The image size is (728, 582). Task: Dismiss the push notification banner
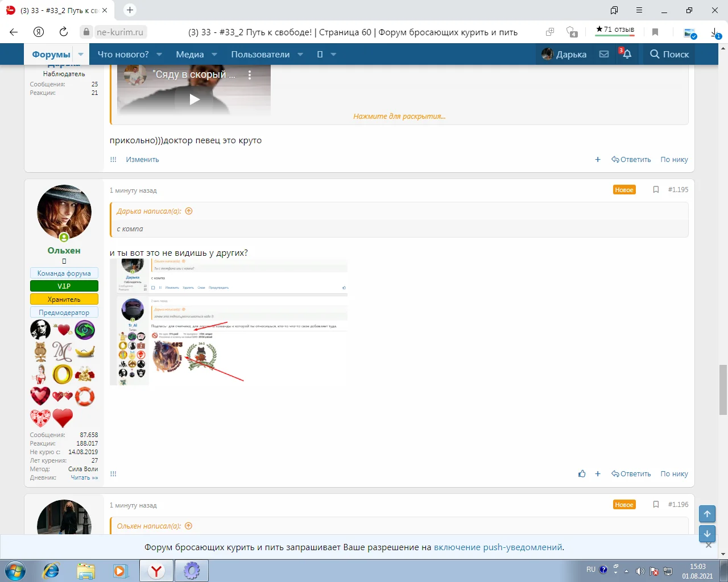[x=708, y=545]
